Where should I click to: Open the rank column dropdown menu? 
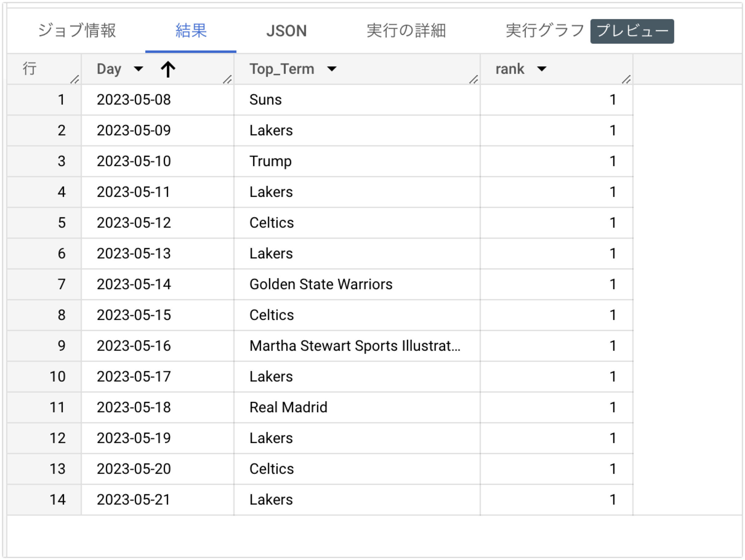pyautogui.click(x=542, y=69)
